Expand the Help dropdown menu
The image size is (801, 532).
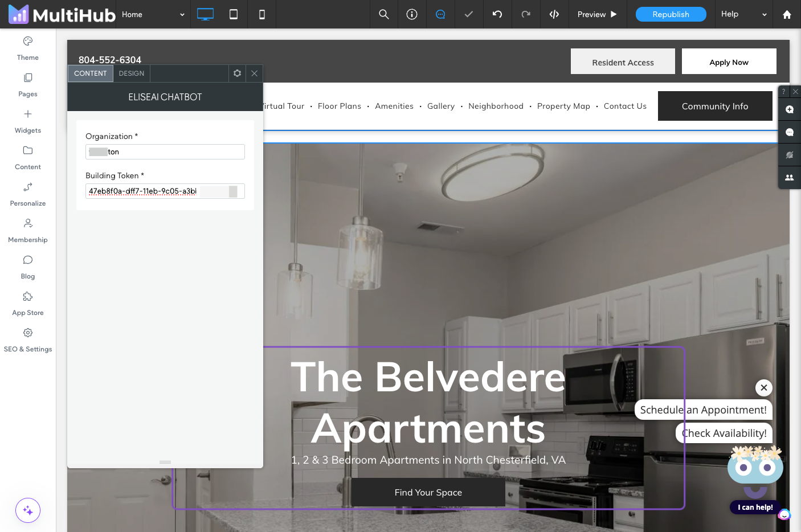744,14
